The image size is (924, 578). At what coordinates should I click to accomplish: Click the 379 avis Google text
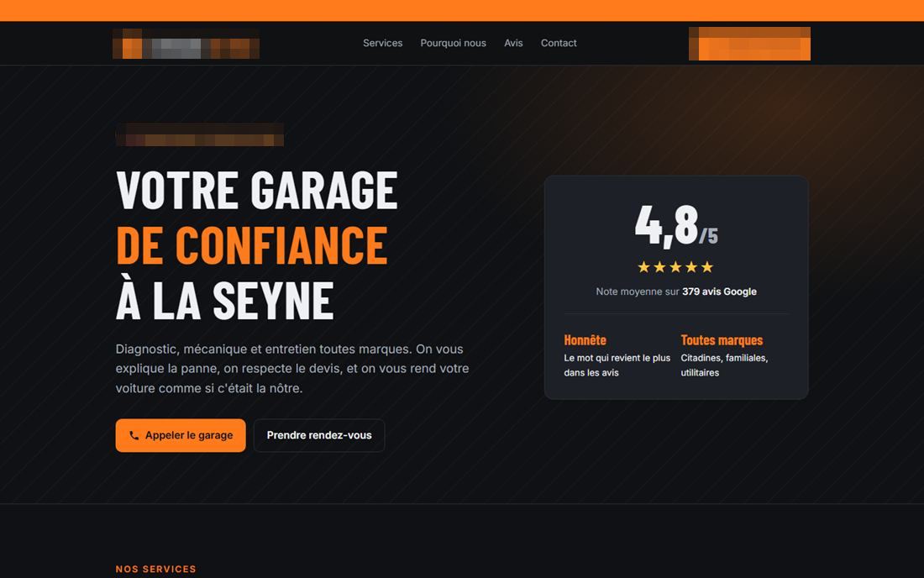(x=719, y=292)
